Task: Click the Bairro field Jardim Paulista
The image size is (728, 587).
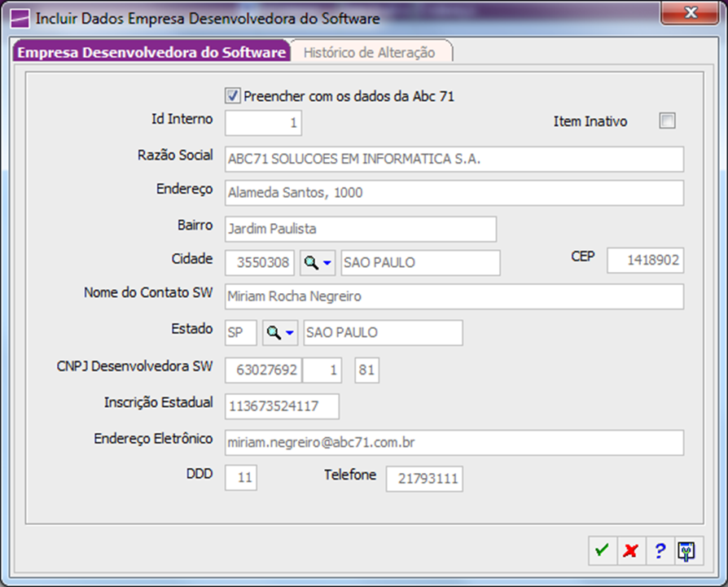Action: coord(361,229)
